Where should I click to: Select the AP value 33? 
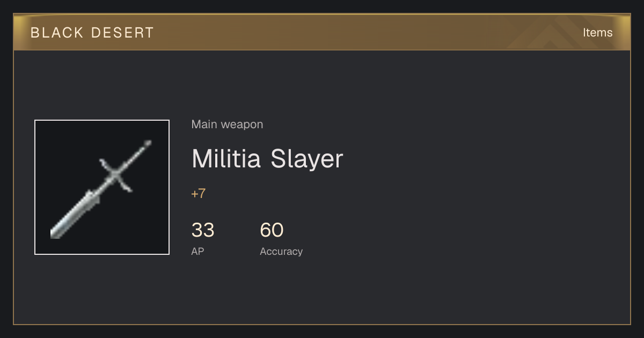pyautogui.click(x=203, y=230)
